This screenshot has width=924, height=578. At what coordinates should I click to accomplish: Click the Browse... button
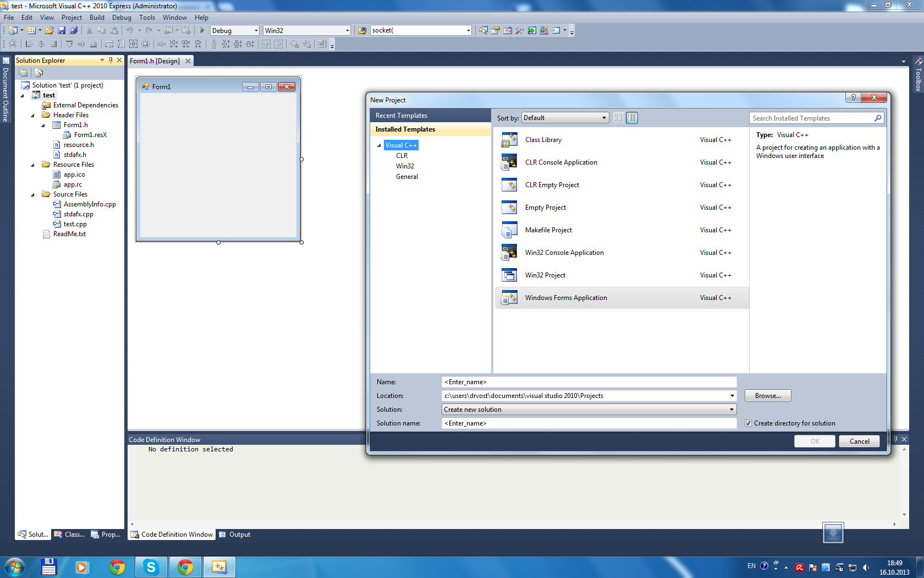tap(767, 396)
